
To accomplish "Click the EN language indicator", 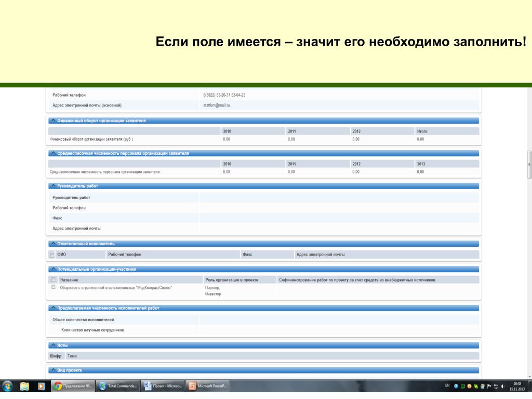I will pos(447,385).
